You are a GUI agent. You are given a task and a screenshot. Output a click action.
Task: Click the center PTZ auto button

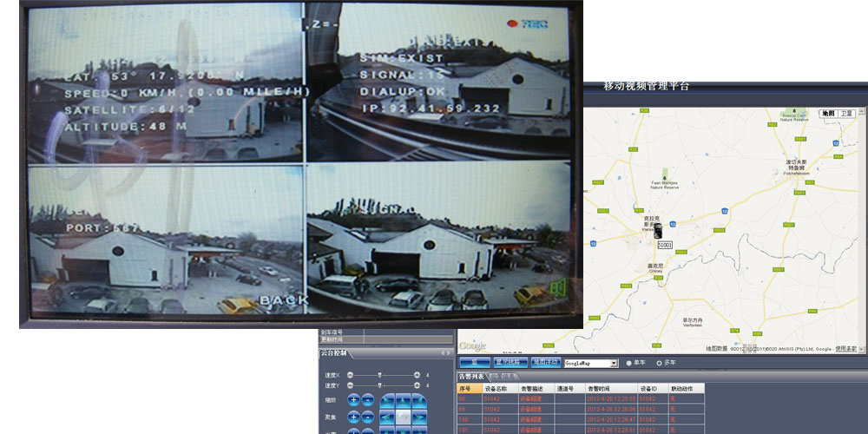pos(403,418)
